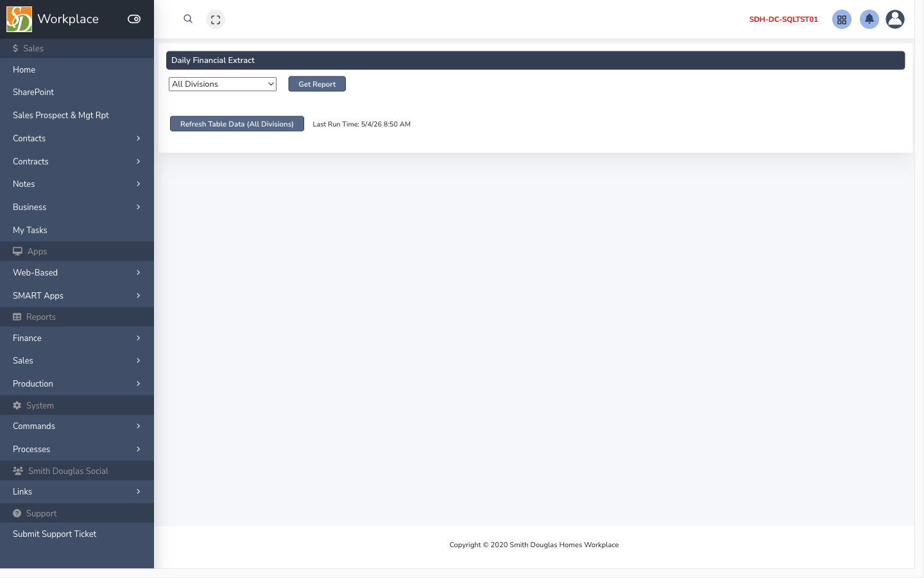This screenshot has width=924, height=578.
Task: Open Sales Prospect & Mgt Rpt
Action: point(61,115)
